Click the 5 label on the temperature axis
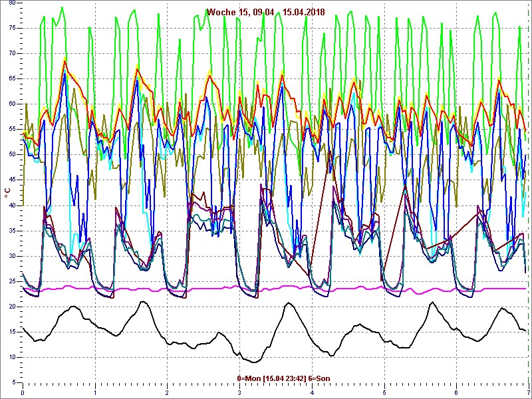532x399 pixels. (14, 382)
